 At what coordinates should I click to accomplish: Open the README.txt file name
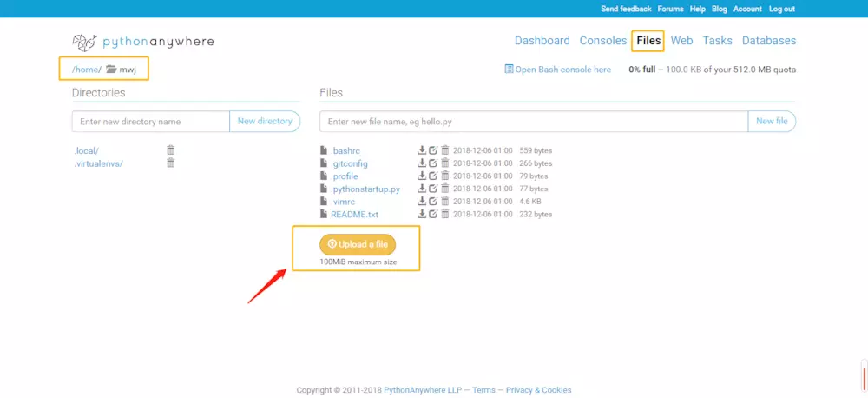[x=354, y=215]
